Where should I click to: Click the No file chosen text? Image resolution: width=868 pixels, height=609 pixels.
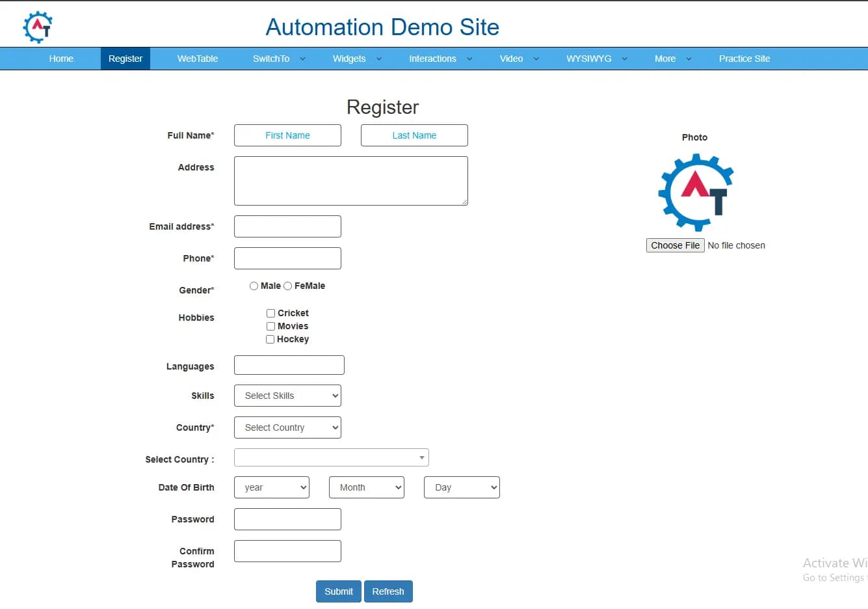point(736,245)
